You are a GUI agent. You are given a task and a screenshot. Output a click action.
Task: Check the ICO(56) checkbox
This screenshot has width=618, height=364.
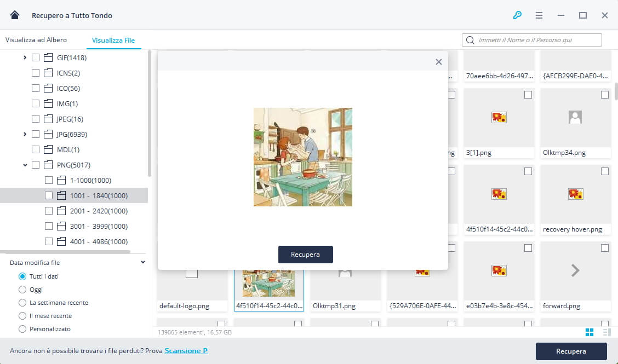tap(36, 88)
